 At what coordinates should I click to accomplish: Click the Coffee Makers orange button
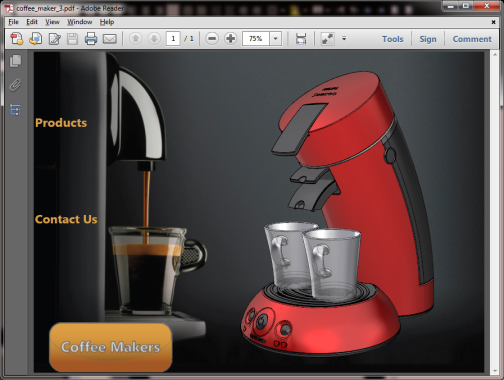tap(111, 347)
